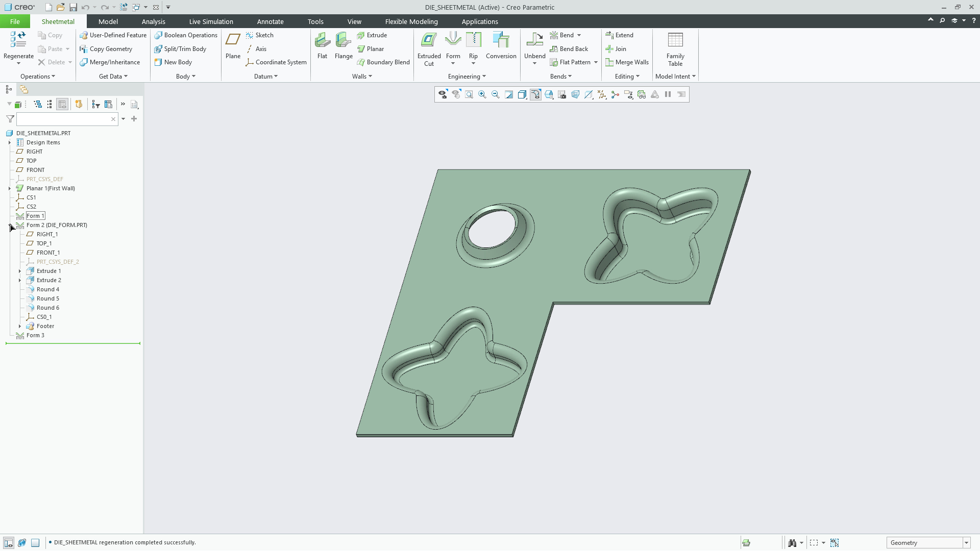Create a Flat wall
The image size is (980, 551).
pos(322,45)
